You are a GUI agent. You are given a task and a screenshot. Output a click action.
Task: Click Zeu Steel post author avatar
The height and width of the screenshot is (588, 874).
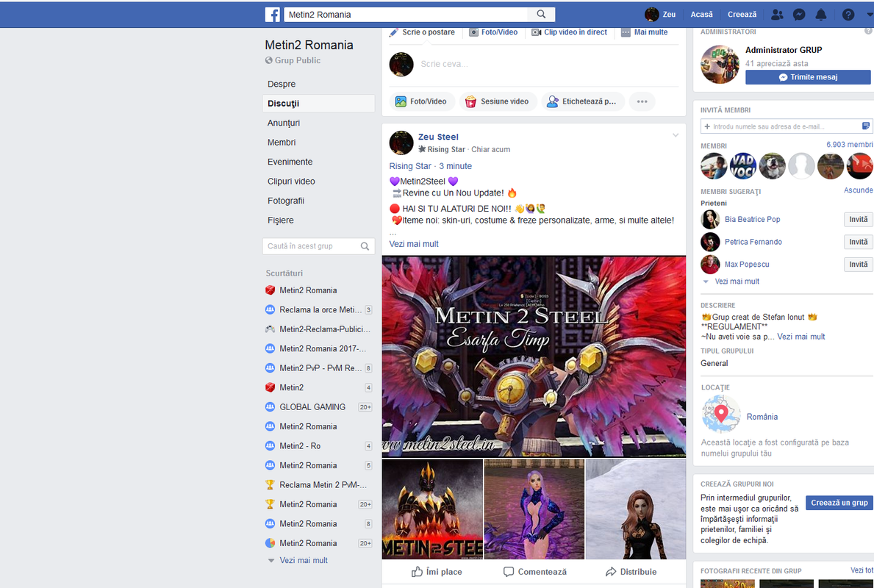point(401,143)
